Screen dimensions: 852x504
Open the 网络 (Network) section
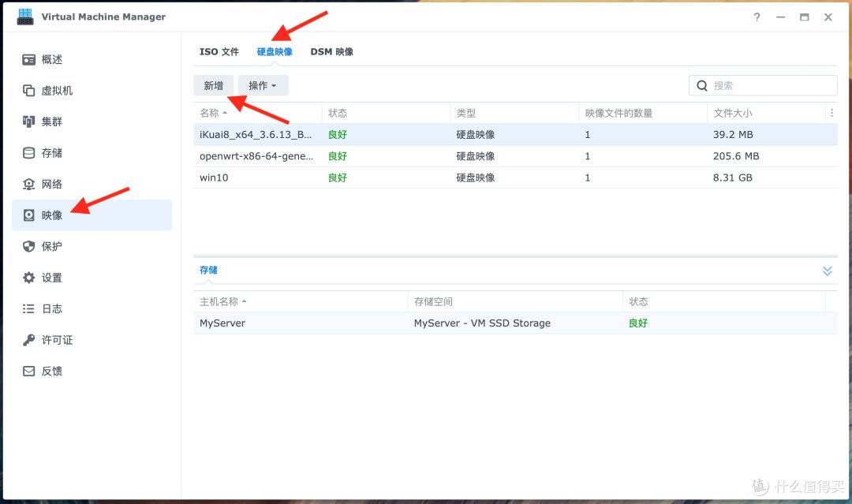point(51,183)
